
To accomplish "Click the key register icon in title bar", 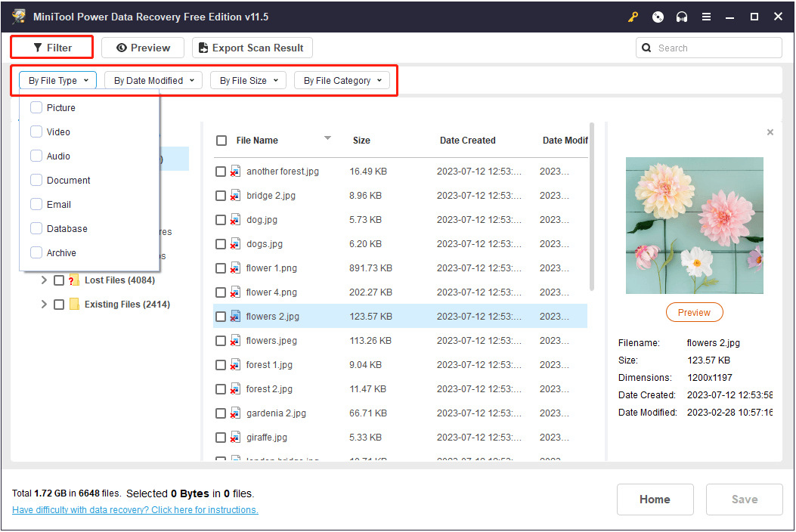I will coord(633,17).
